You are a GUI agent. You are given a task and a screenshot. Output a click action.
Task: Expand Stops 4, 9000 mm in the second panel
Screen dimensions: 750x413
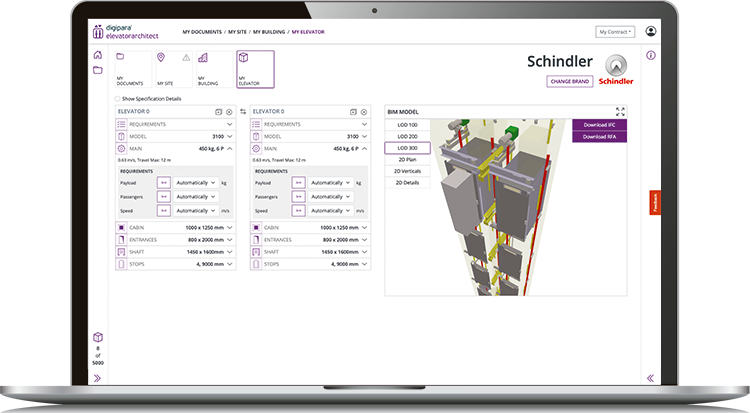310,264
